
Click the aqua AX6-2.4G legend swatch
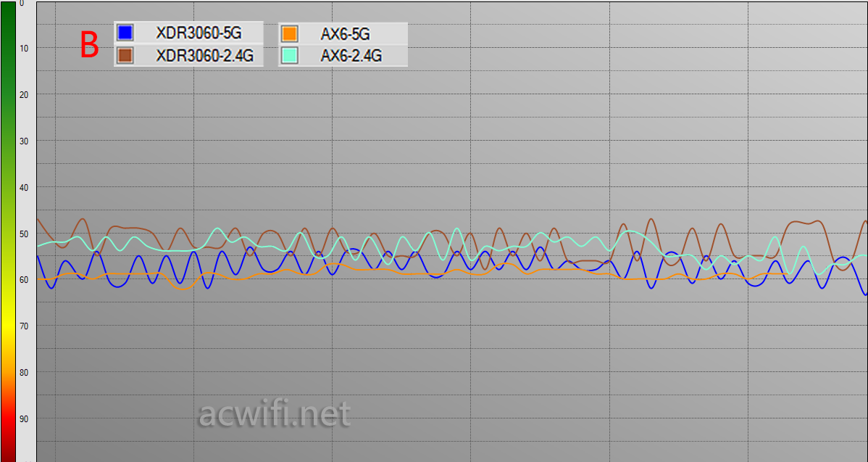290,55
